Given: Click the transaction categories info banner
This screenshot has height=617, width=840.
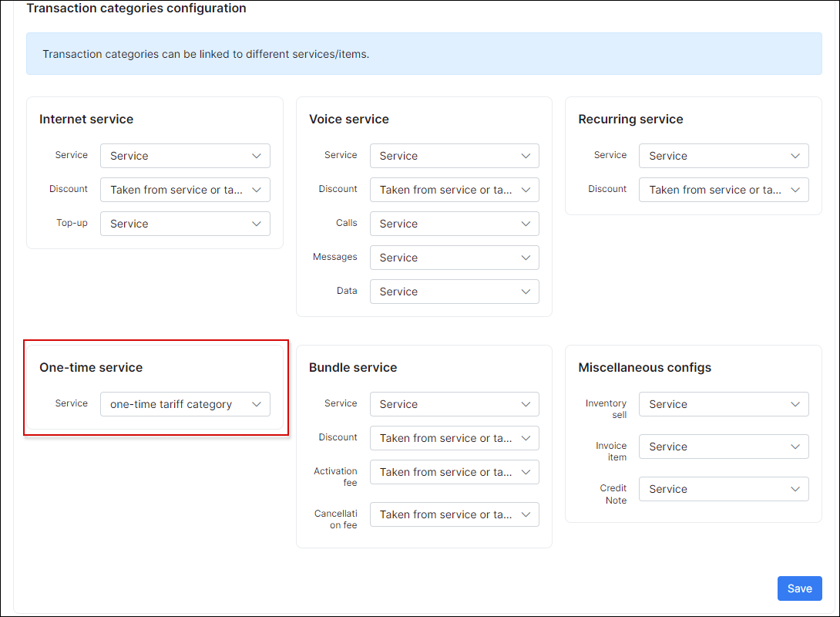Looking at the screenshot, I should click(x=424, y=54).
